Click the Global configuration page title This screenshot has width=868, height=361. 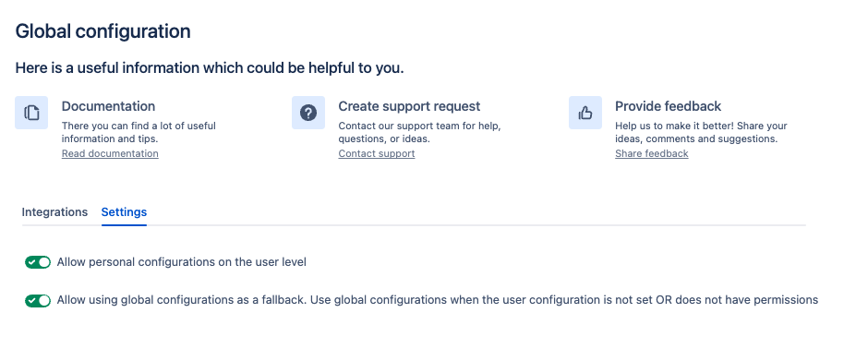click(103, 31)
